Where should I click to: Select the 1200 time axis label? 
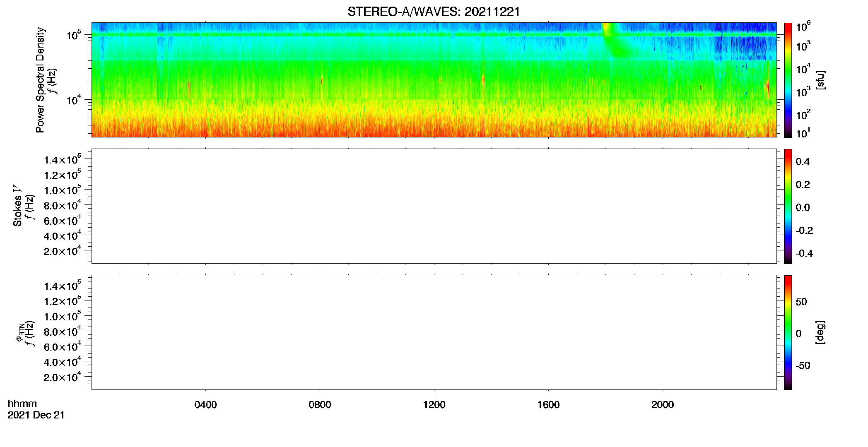(x=434, y=405)
